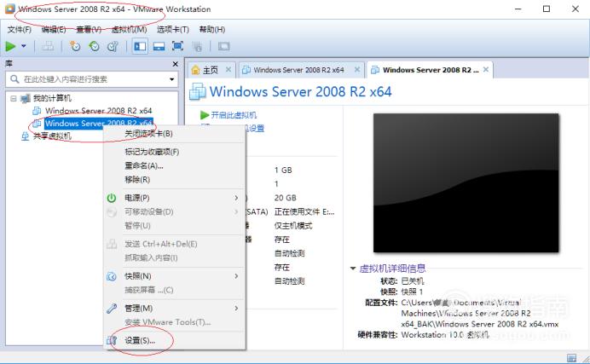Open the 帮助(H) menu

point(212,29)
